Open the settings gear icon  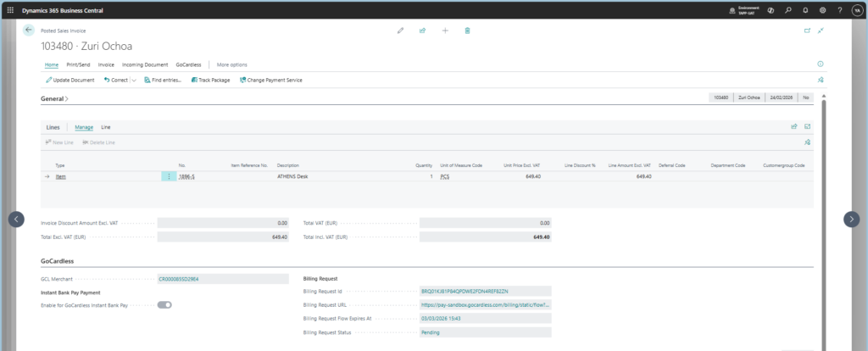coord(822,9)
